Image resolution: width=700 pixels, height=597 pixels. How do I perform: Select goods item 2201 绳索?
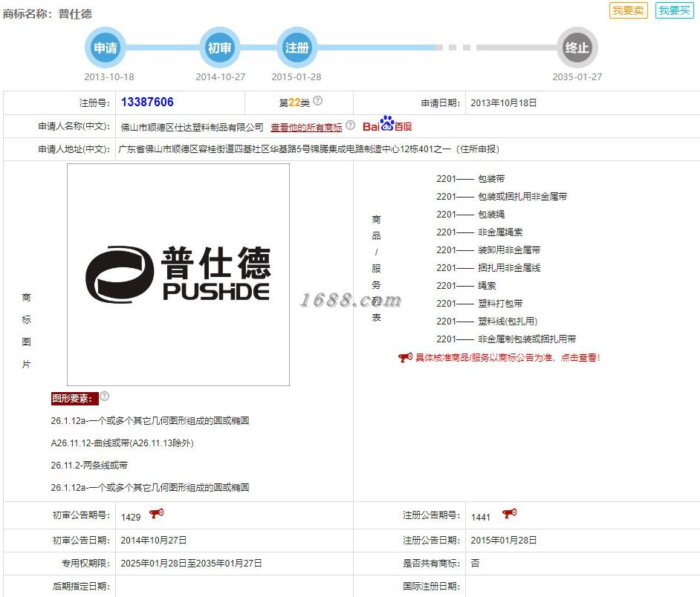466,286
